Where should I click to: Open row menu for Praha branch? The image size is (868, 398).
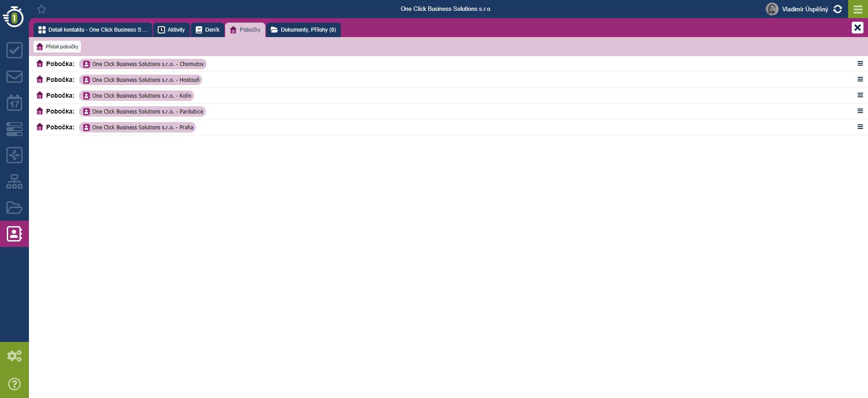[x=860, y=127]
